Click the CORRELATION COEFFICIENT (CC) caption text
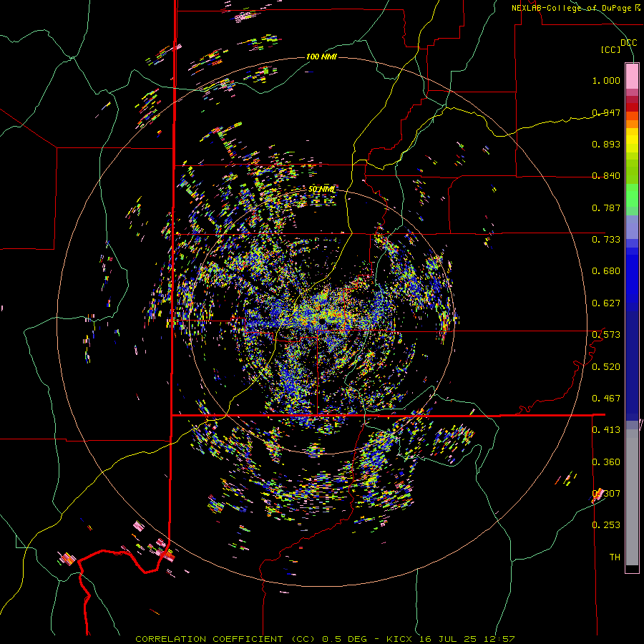 coord(225,639)
